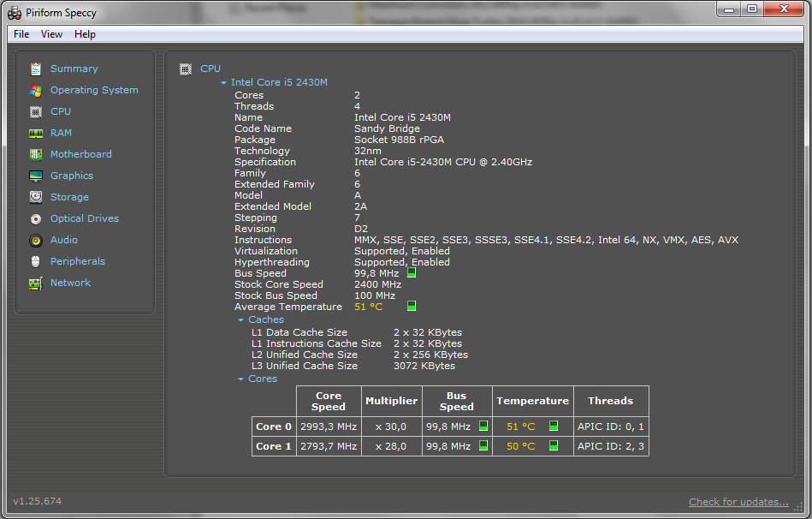Click the Peripherals mouse icon

click(36, 261)
